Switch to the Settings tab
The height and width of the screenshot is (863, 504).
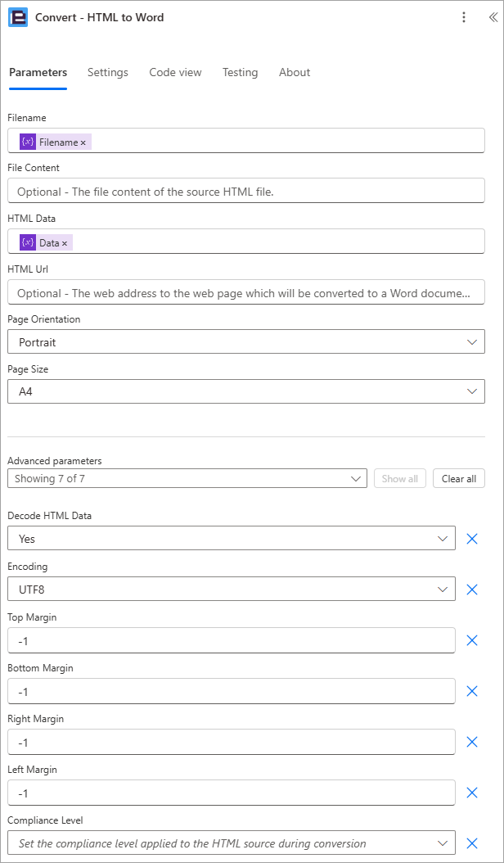[x=108, y=73]
